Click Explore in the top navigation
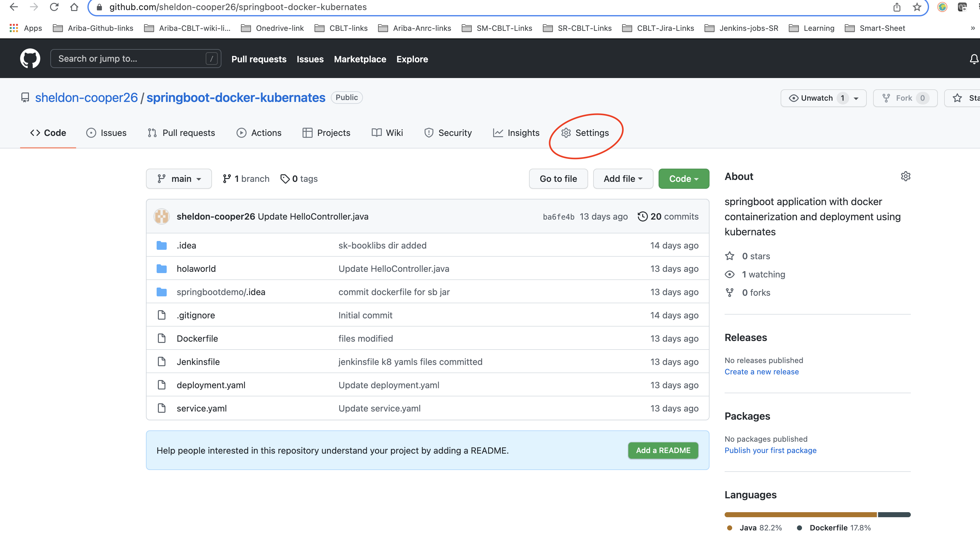Image resolution: width=980 pixels, height=543 pixels. coord(412,59)
